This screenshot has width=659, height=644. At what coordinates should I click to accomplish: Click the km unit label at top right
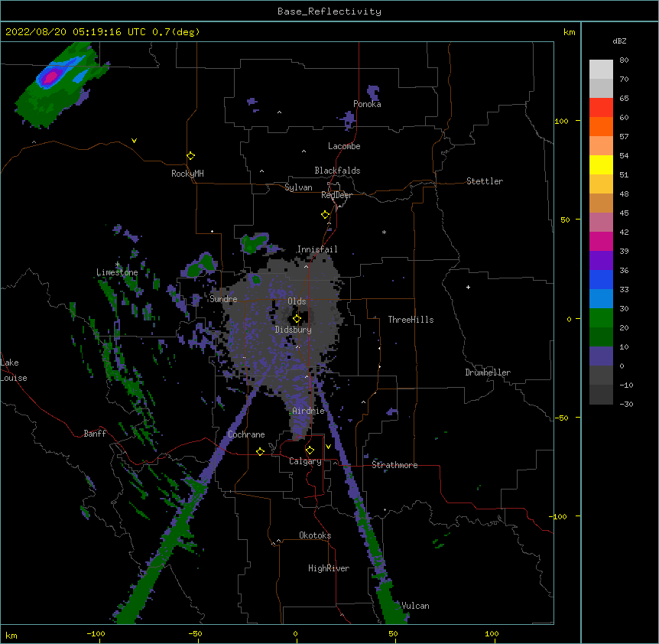click(569, 32)
